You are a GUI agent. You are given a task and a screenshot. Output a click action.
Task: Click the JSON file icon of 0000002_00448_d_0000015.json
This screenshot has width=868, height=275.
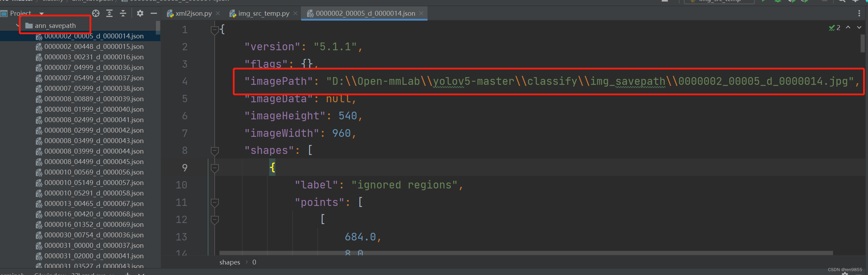pyautogui.click(x=39, y=47)
